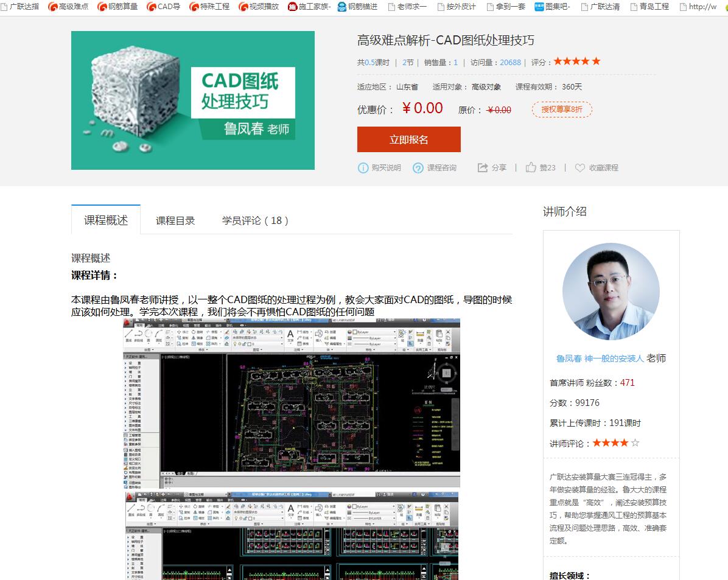Open the 视频播放 bookmark

point(259,7)
